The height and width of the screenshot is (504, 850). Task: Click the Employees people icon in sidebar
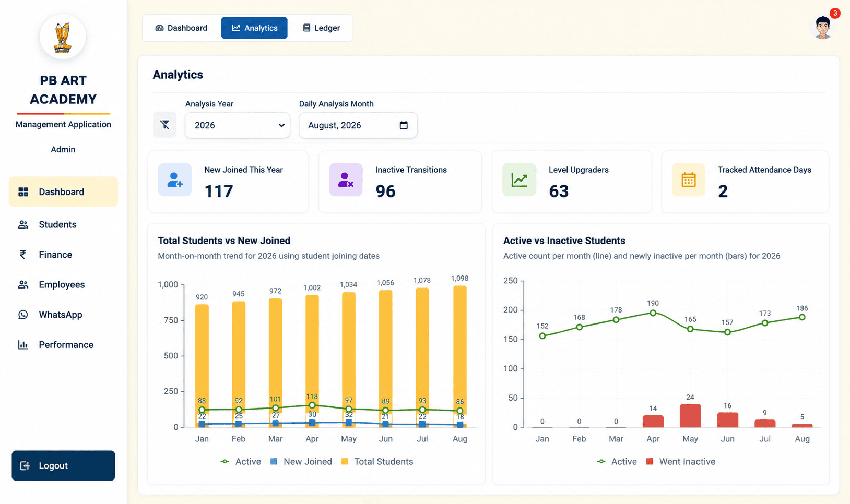[23, 285]
